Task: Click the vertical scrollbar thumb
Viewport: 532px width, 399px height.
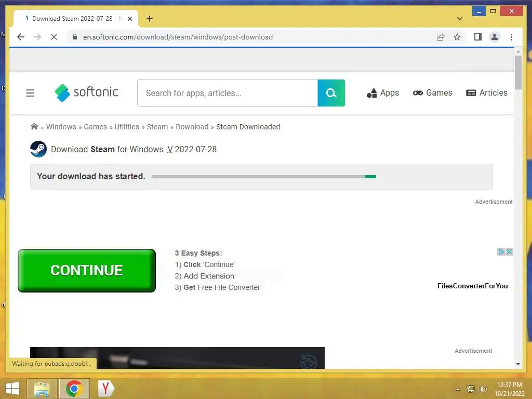Action: point(518,73)
